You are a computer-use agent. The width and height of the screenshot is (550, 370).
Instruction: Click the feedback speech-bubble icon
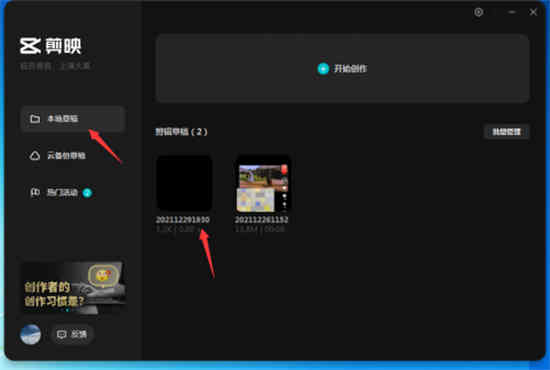62,334
